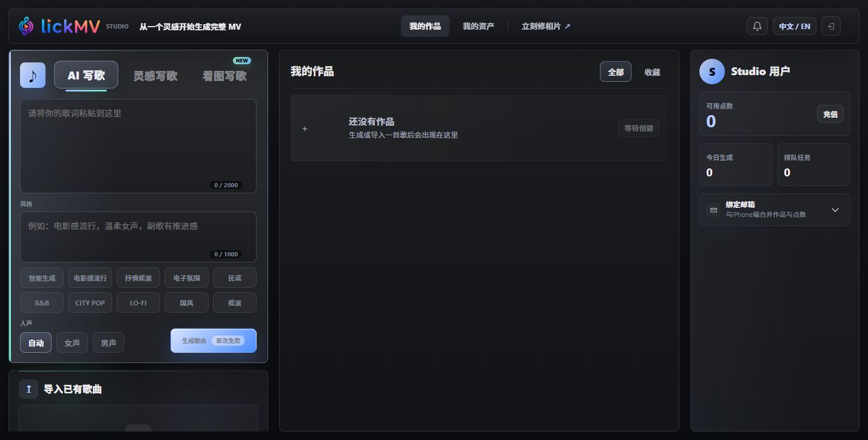Toggle the 电影感流行 style chip

(90, 278)
